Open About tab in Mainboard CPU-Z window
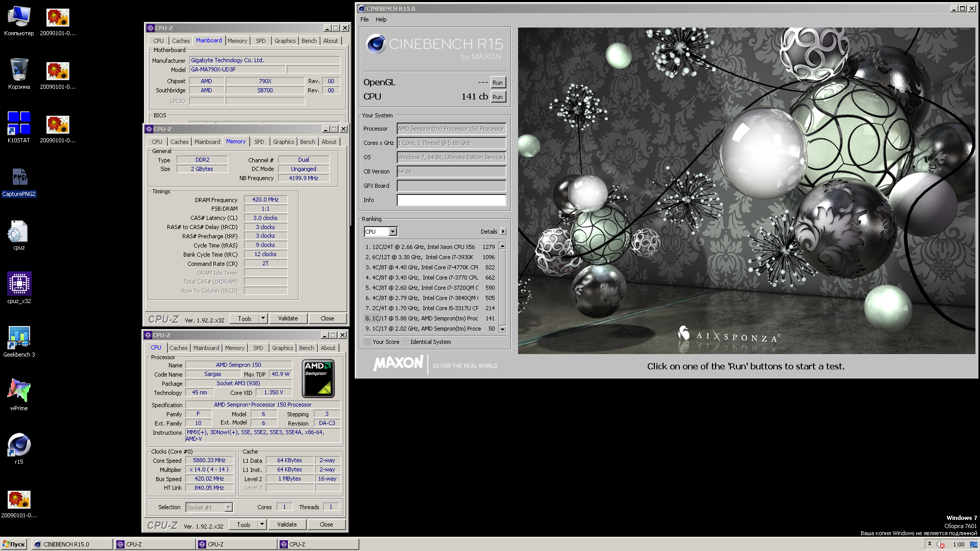This screenshot has height=551, width=980. [331, 41]
